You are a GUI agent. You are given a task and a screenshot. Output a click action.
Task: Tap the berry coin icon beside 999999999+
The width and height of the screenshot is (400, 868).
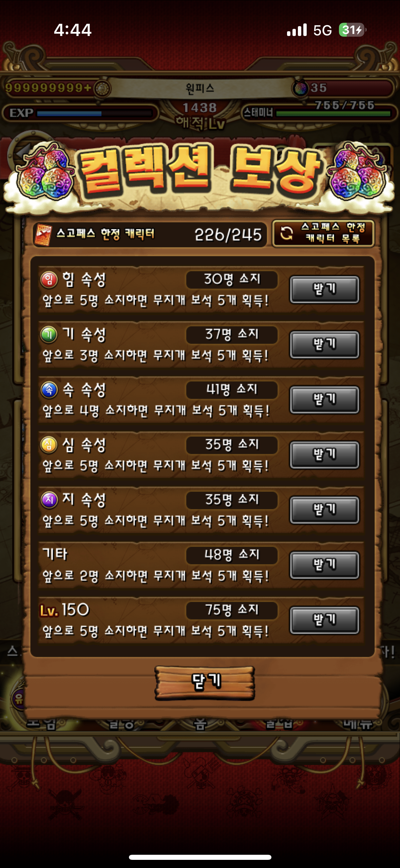[102, 89]
